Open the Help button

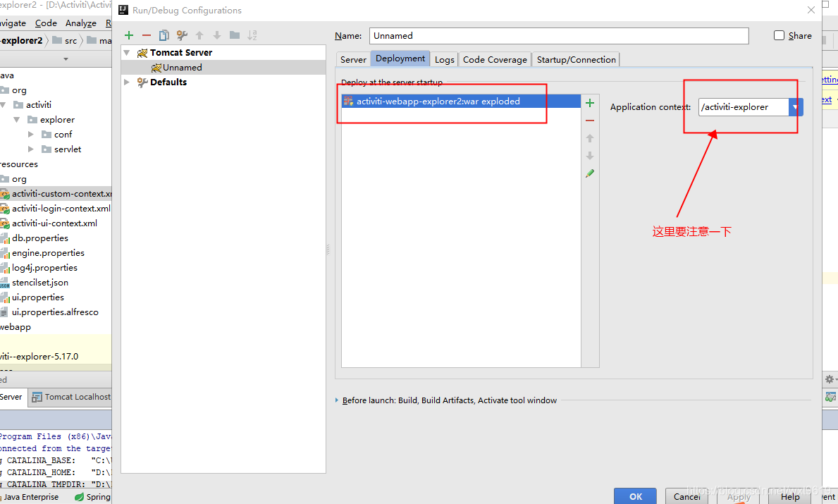coord(790,496)
